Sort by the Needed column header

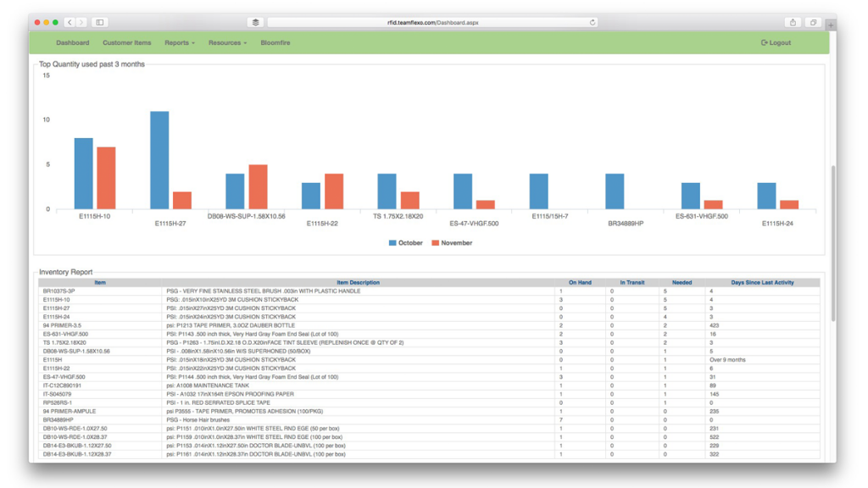point(682,282)
